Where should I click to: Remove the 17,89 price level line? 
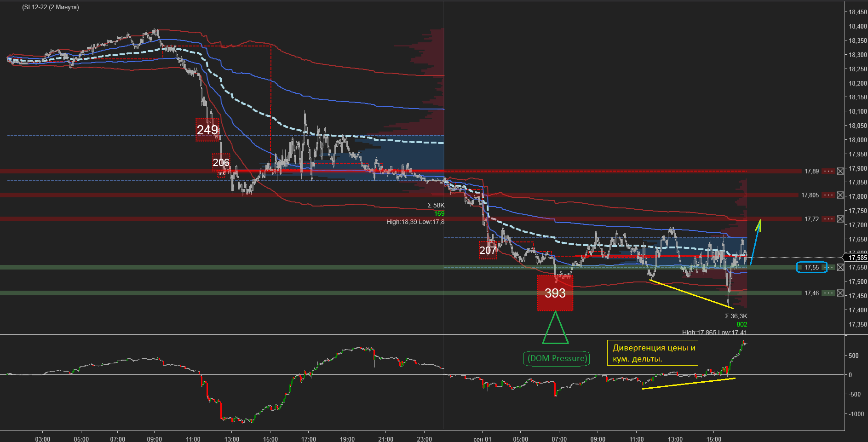coord(840,171)
